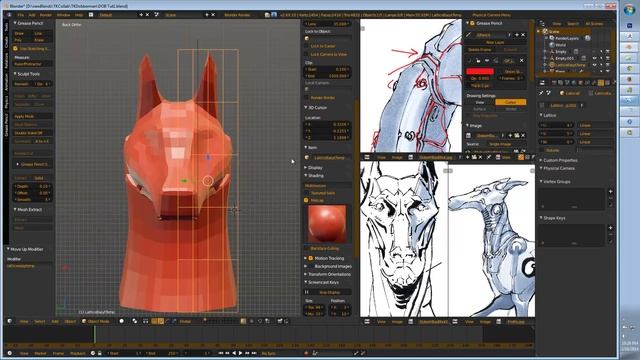Enable the Lock to Cursor checkbox

(x=307, y=46)
